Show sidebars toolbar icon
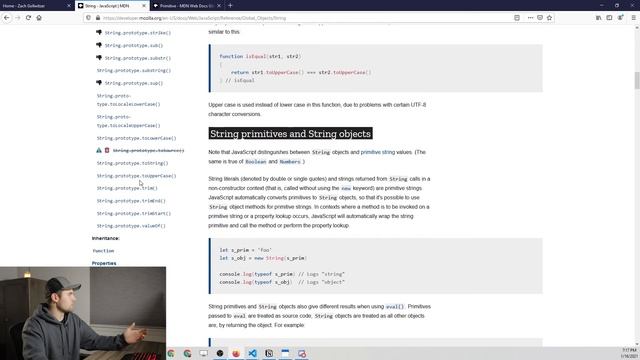Screen dimensions: 640x360 coord(609,18)
